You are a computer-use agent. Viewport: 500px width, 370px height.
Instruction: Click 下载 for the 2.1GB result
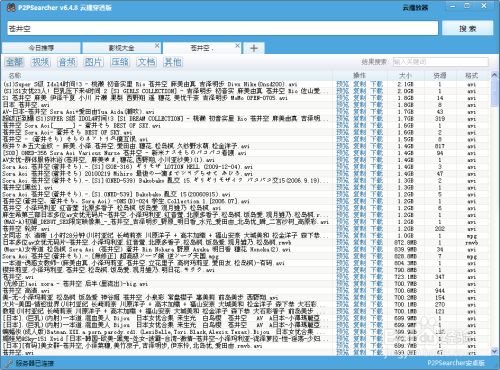tap(377, 84)
